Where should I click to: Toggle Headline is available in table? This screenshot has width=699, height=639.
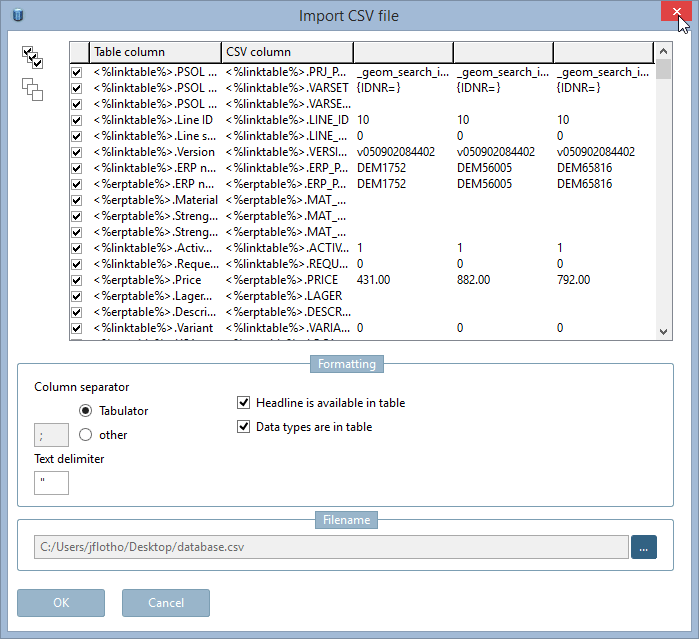[x=243, y=403]
